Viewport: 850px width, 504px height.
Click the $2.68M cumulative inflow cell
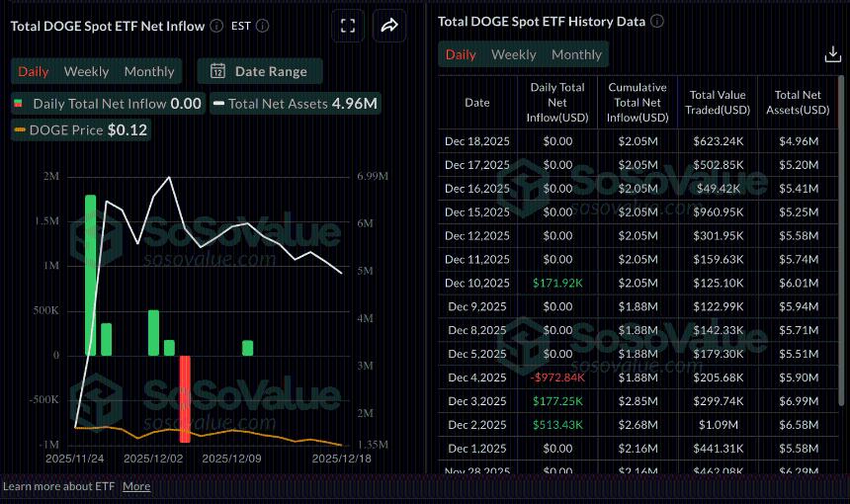point(637,425)
